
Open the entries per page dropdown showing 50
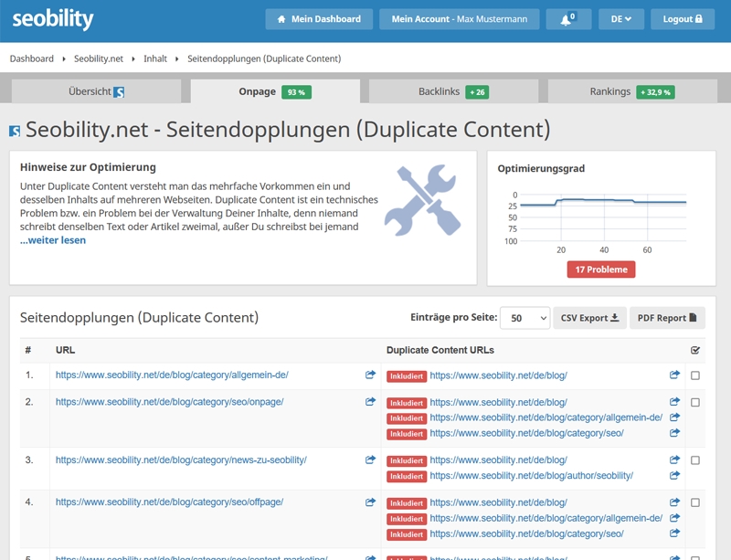[x=524, y=318]
